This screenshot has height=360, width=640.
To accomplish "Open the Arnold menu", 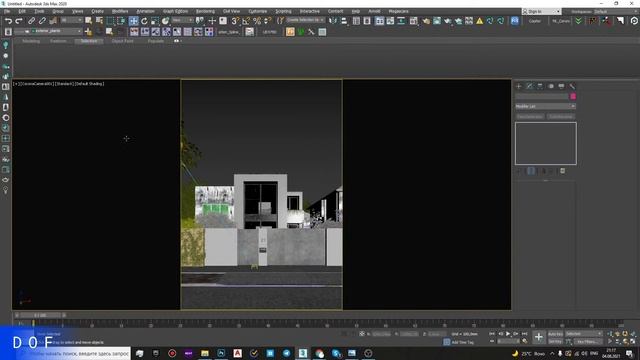I will click(x=374, y=11).
